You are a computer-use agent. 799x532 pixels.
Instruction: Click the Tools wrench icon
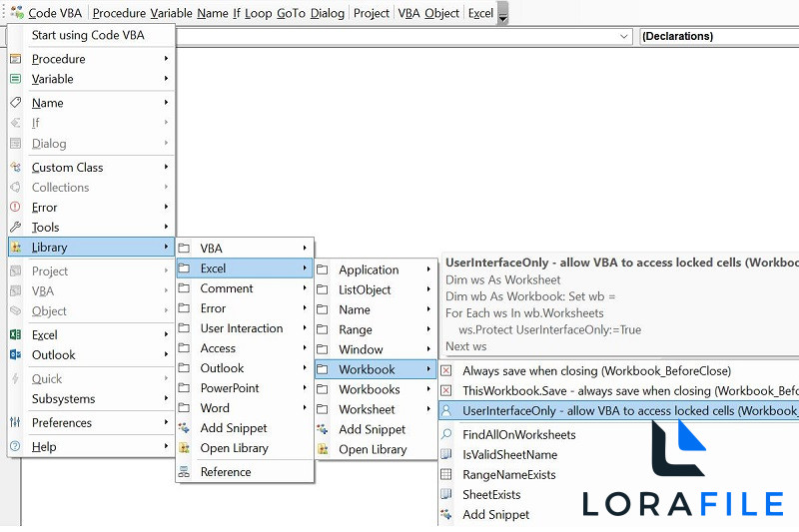click(16, 227)
